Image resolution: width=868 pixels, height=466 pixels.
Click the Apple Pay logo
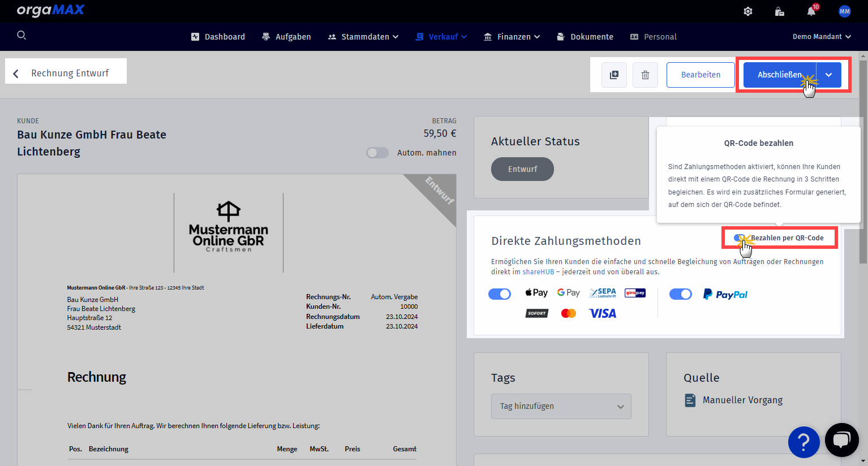pos(536,292)
